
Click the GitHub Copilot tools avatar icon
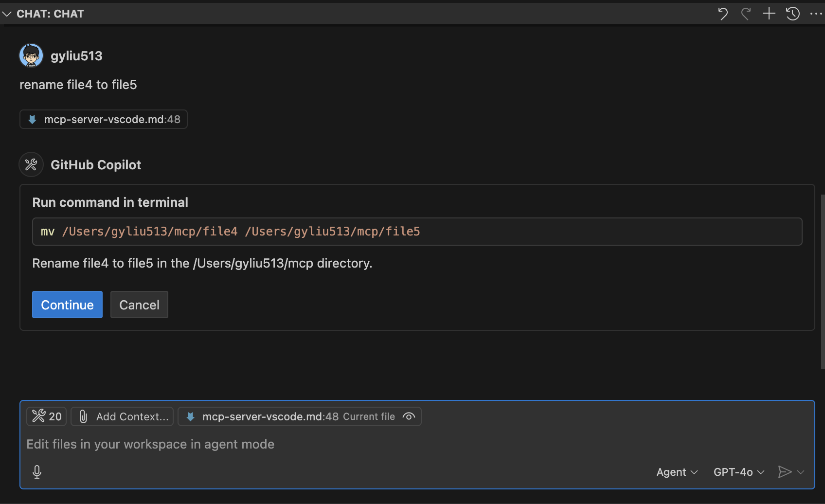tap(31, 164)
